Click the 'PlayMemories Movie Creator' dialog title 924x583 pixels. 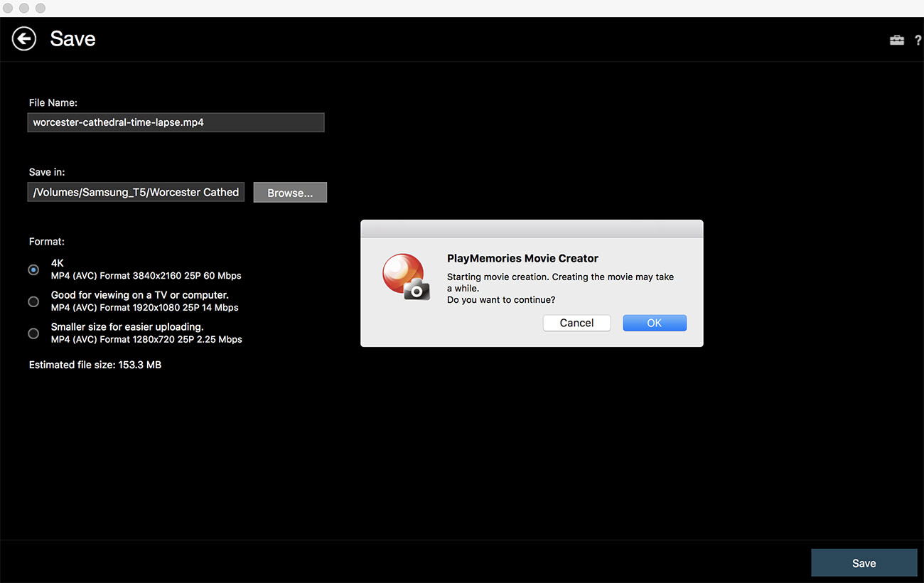522,258
